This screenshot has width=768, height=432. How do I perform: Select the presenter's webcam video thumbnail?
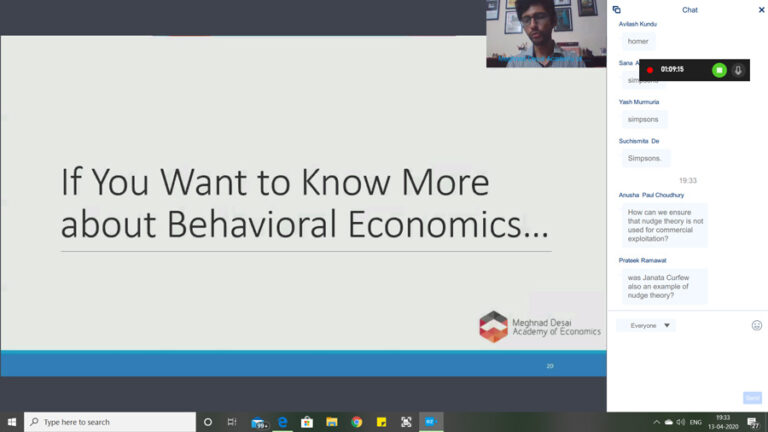tap(546, 34)
